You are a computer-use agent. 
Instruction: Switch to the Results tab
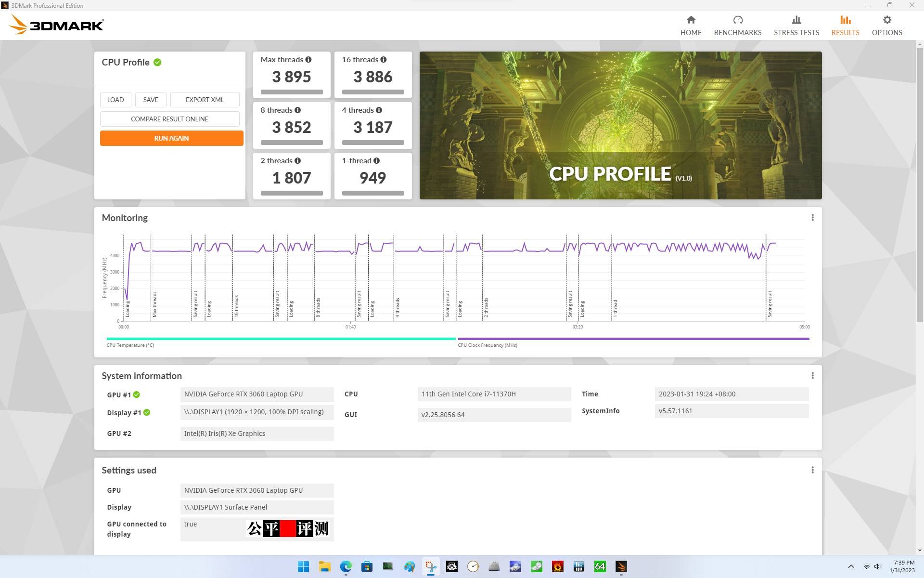tap(845, 26)
